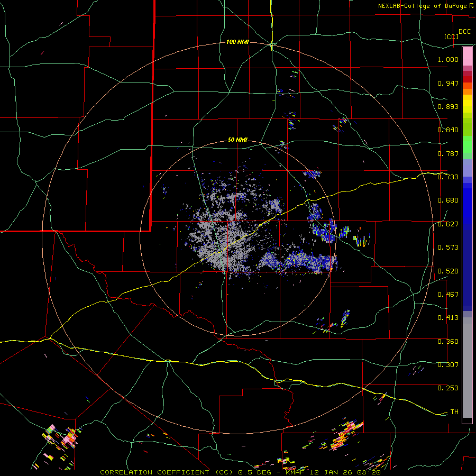Click the 0.787 scale value
Image resolution: width=476 pixels, height=476 pixels.
(448, 153)
